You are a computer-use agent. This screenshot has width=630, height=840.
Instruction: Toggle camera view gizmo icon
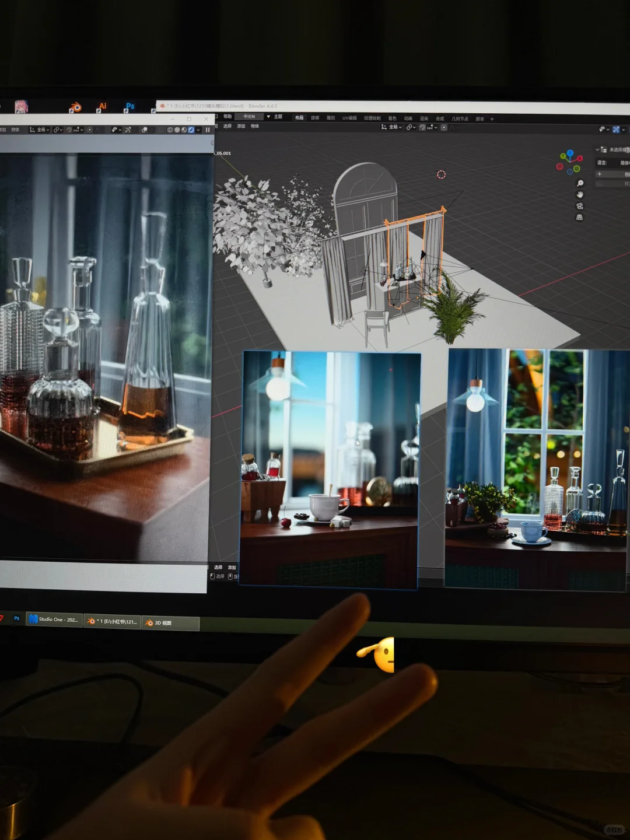580,206
